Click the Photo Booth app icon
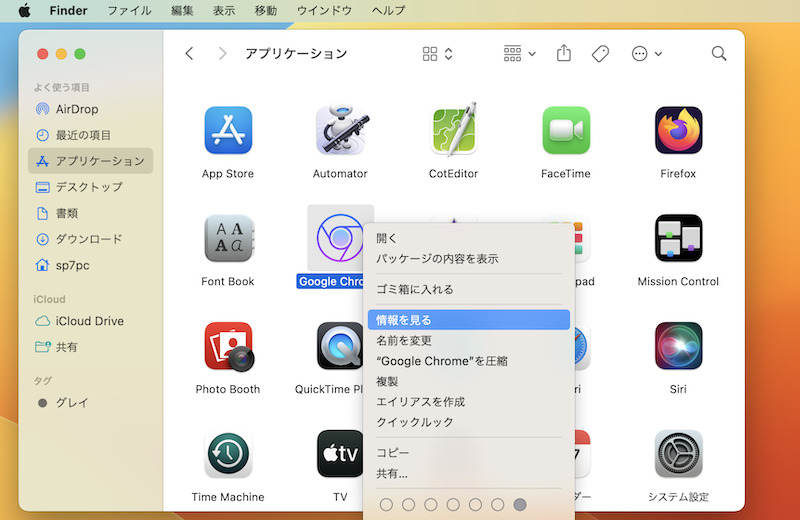 point(228,346)
